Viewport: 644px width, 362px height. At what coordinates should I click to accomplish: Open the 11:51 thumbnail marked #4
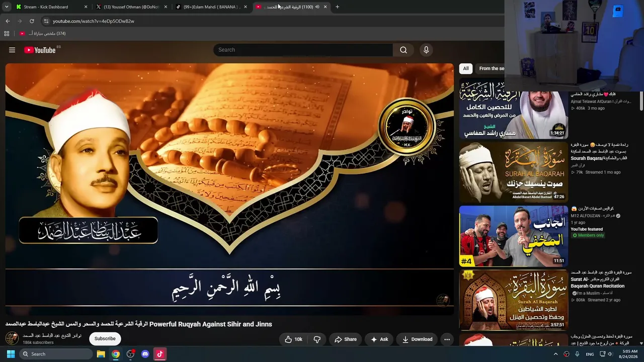pos(513,236)
